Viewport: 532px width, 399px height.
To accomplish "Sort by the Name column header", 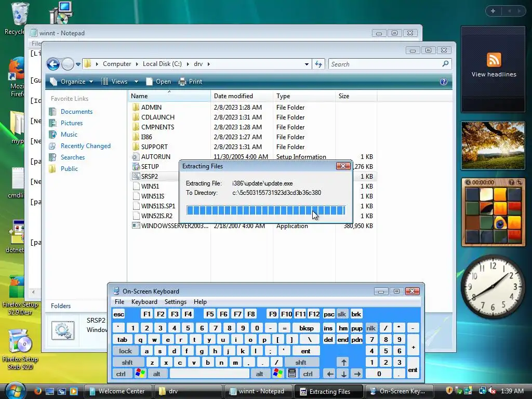I will click(x=169, y=96).
